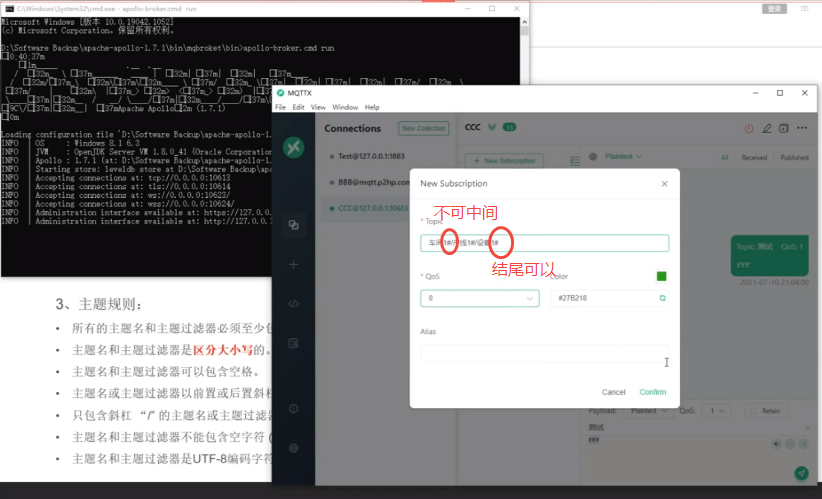Image resolution: width=822 pixels, height=499 pixels.
Task: Click the Connections heading
Action: coord(352,128)
